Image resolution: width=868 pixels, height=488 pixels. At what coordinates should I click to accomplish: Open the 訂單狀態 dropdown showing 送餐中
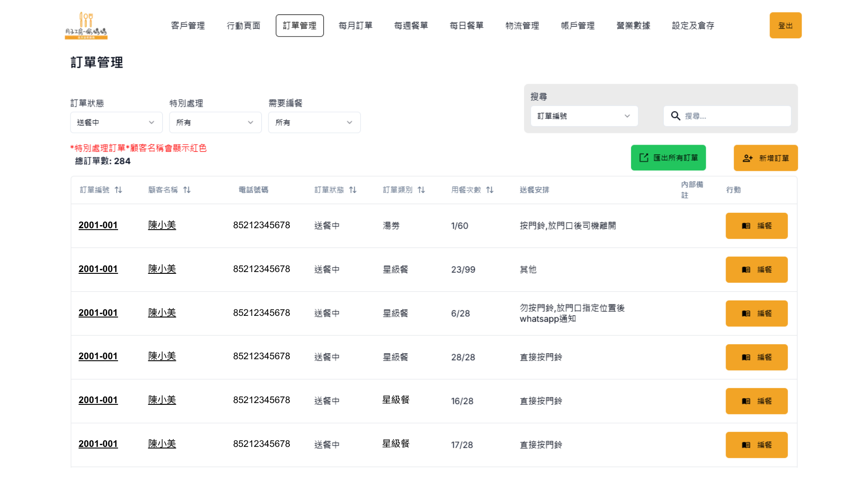point(116,122)
